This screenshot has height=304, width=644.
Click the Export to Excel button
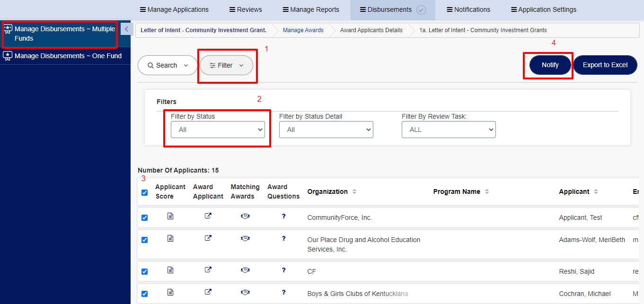point(605,65)
